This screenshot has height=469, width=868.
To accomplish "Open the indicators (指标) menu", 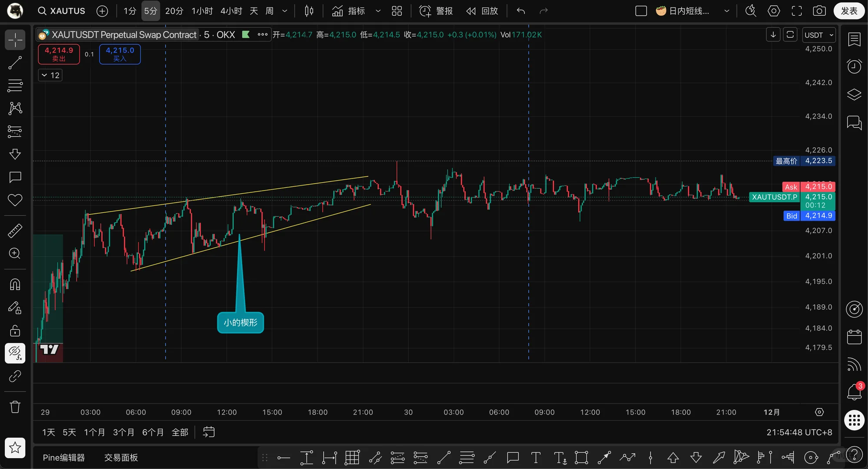I will (x=349, y=11).
